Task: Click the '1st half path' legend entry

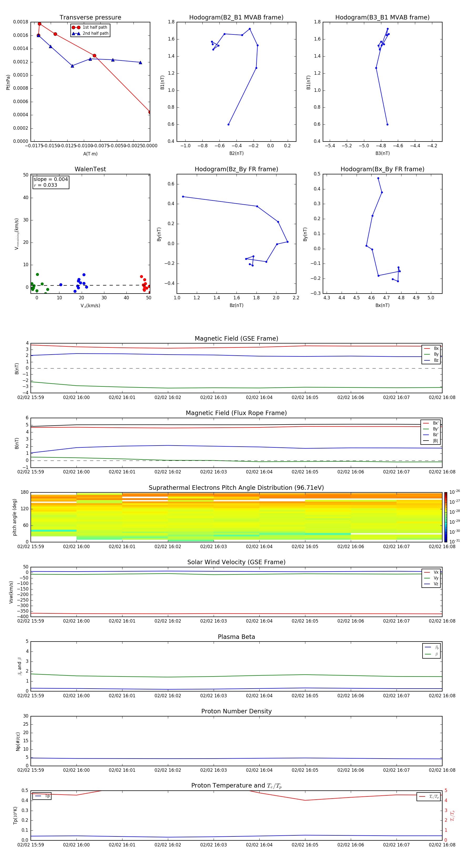Action: tap(90, 27)
